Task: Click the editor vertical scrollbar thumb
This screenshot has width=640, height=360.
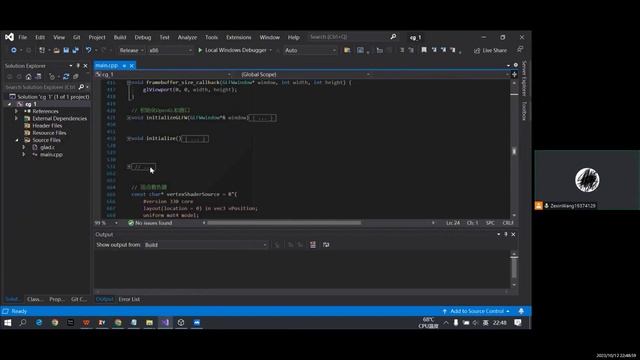Action: coord(514,151)
